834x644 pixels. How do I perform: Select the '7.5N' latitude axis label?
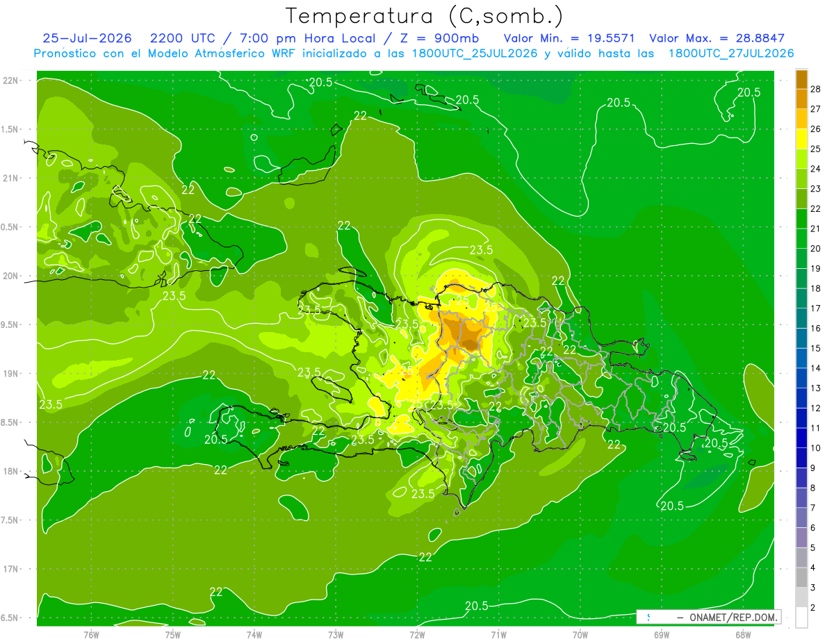pos(10,520)
